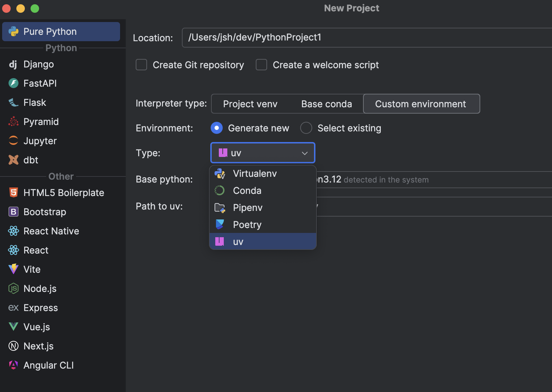Switch to Base conda interpreter type
This screenshot has width=552, height=392.
326,104
